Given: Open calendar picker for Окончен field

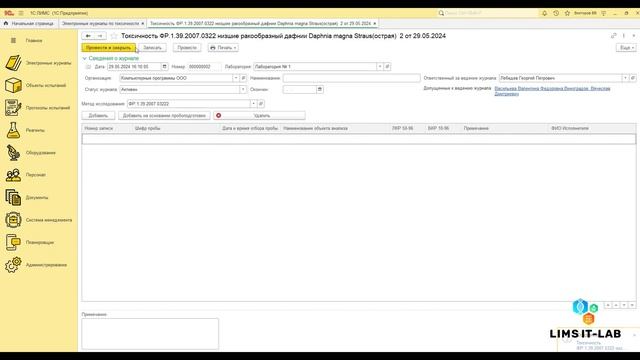Looking at the screenshot, I should coord(320,89).
